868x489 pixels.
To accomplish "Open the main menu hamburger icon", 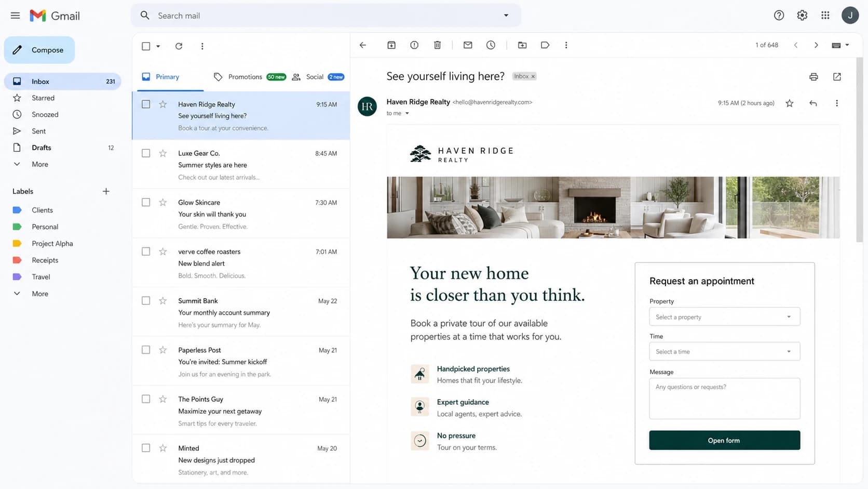I will pos(15,16).
